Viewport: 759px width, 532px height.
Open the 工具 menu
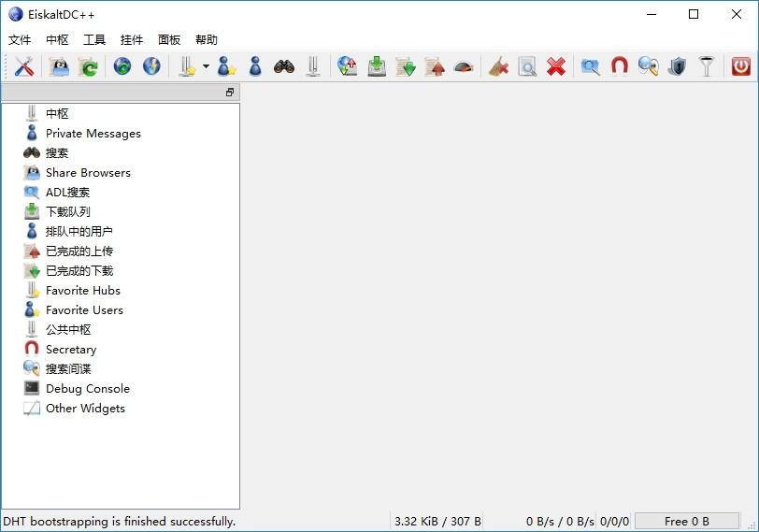click(94, 39)
